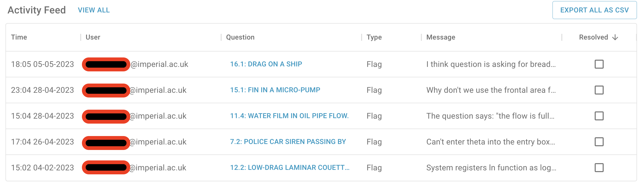Open 11.4: Water Film in Oil Pipe Flow
644x191 pixels.
[x=289, y=116]
